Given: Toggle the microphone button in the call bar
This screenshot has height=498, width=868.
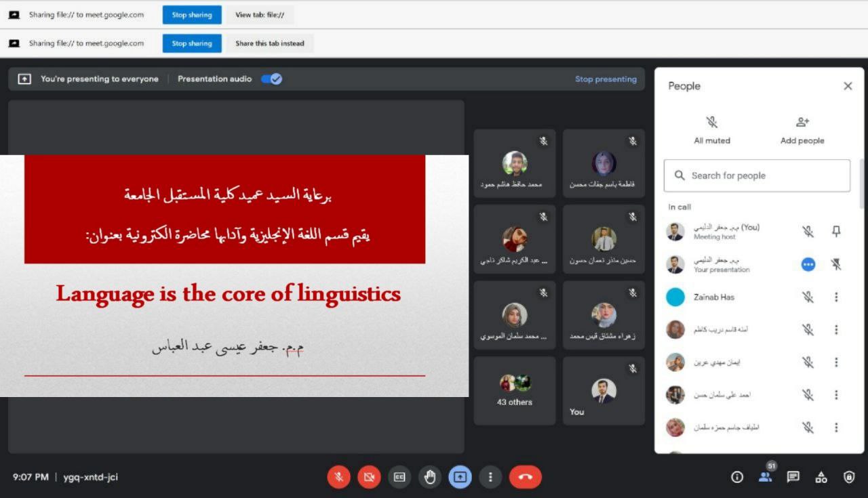Looking at the screenshot, I should [x=338, y=477].
